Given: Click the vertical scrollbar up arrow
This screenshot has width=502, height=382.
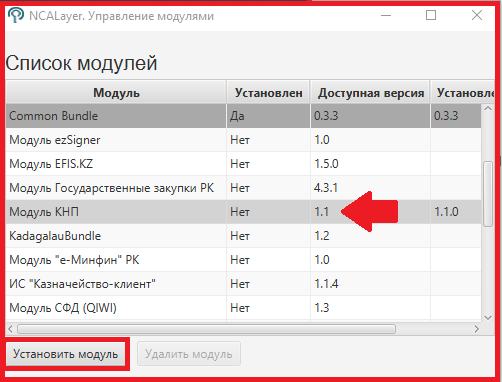Looking at the screenshot, I should pos(488,109).
